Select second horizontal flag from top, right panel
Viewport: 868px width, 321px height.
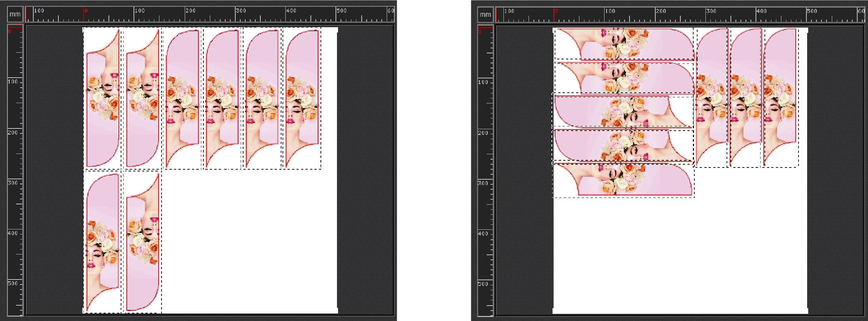pyautogui.click(x=625, y=78)
